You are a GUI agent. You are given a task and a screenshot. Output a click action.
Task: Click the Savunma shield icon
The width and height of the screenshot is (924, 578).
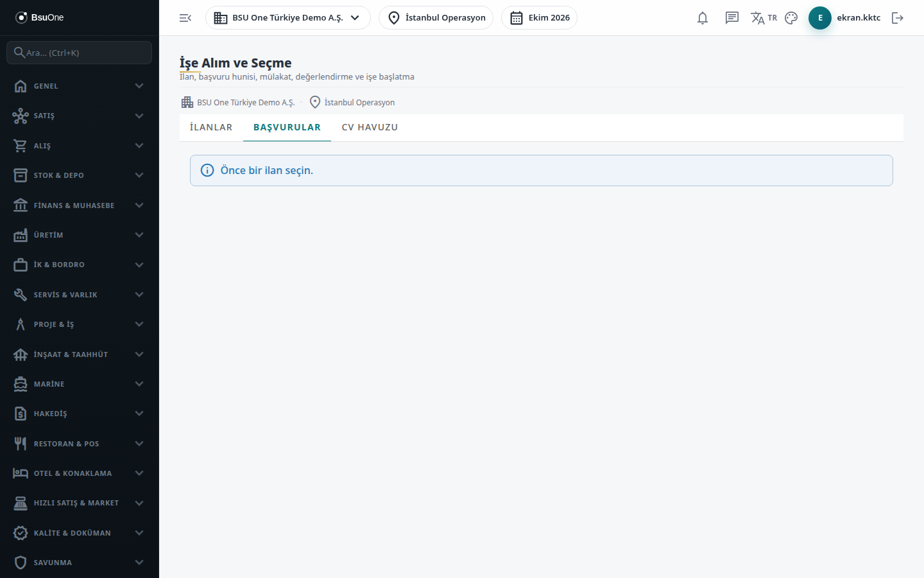pos(21,563)
